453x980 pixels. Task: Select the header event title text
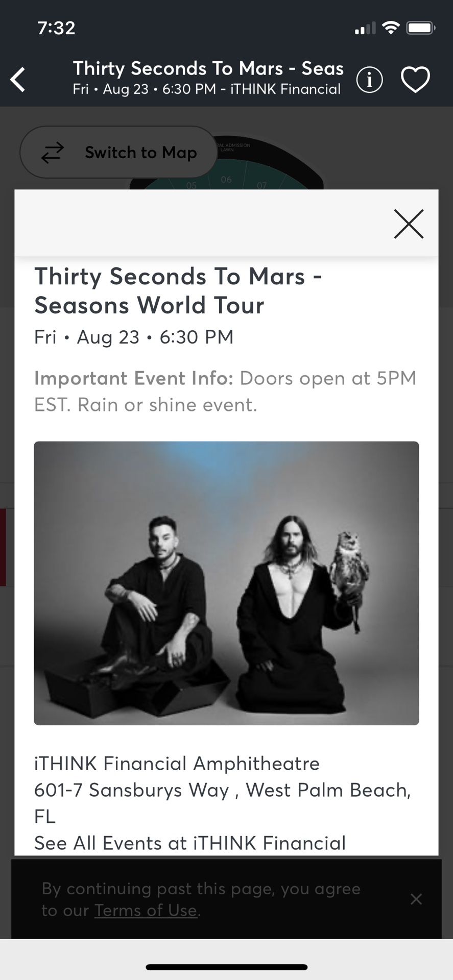click(x=208, y=68)
